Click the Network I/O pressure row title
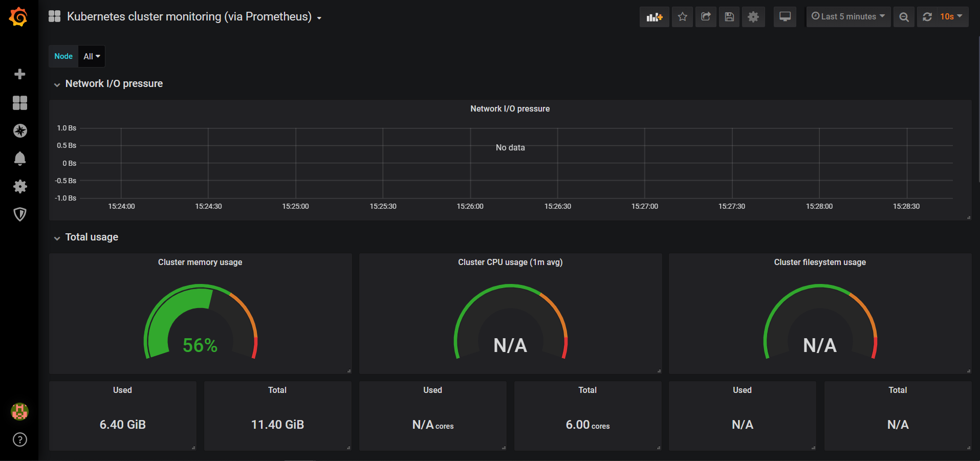980x461 pixels. point(114,83)
